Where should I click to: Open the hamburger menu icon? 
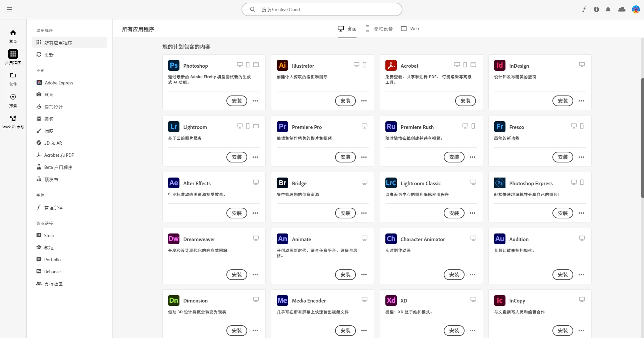coord(9,9)
